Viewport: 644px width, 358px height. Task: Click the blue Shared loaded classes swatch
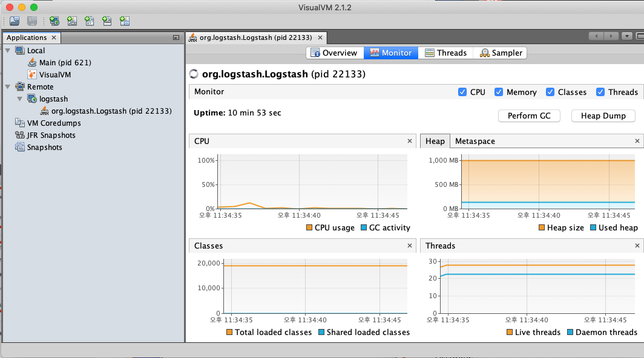click(321, 332)
